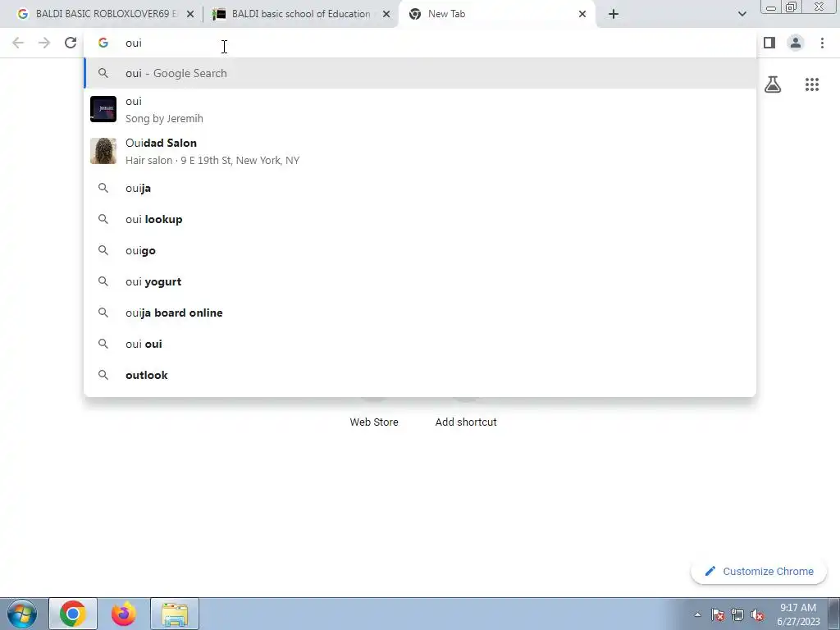The image size is (840, 630).
Task: Click the Show desktop strip
Action: (834, 614)
